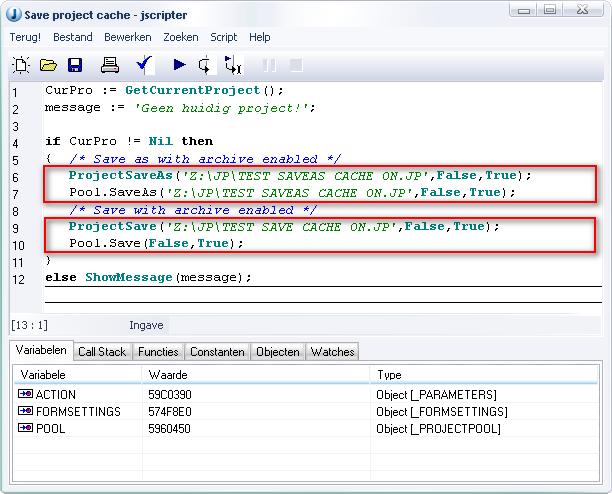
Task: Click the 'Save with archive enabled' comment
Action: click(193, 210)
